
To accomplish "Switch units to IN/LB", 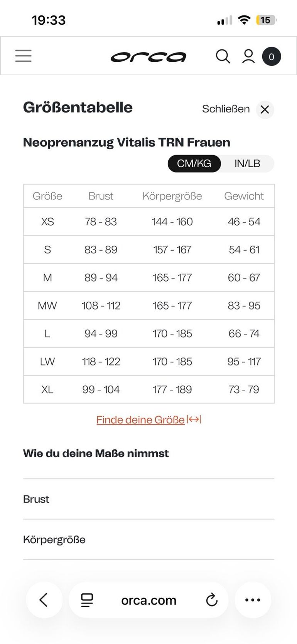I will 247,163.
